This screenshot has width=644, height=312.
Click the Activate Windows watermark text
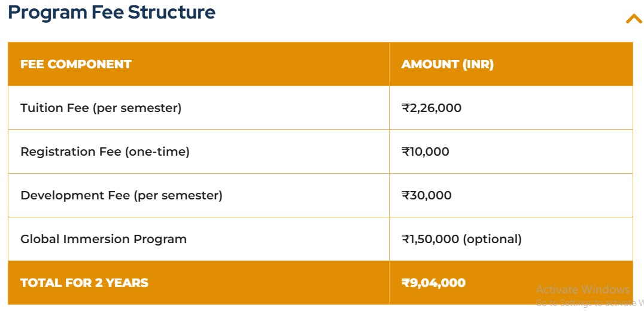582,290
